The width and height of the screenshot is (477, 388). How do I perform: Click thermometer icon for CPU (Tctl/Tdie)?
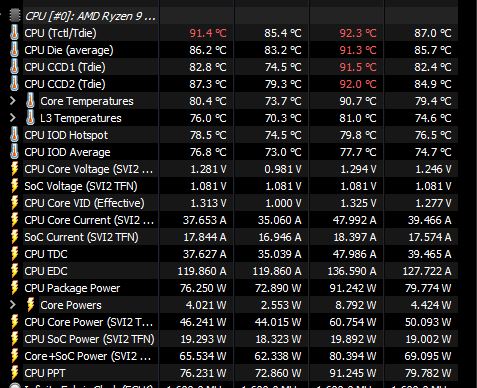pos(14,33)
